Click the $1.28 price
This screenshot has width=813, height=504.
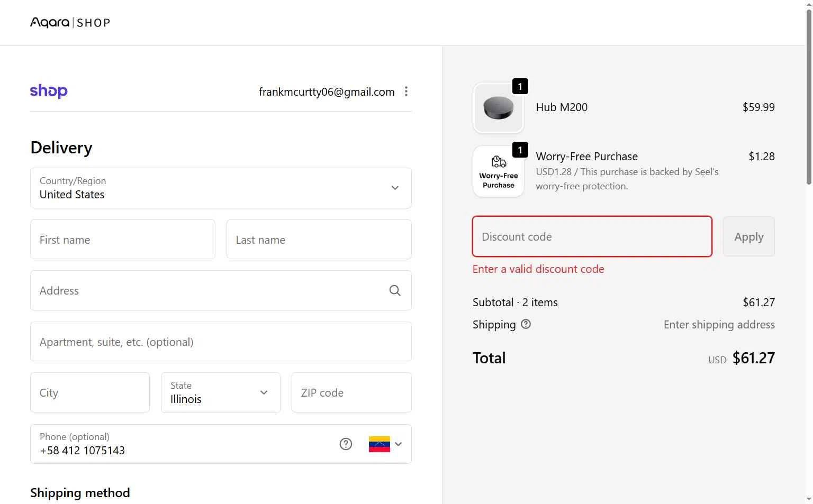click(762, 157)
